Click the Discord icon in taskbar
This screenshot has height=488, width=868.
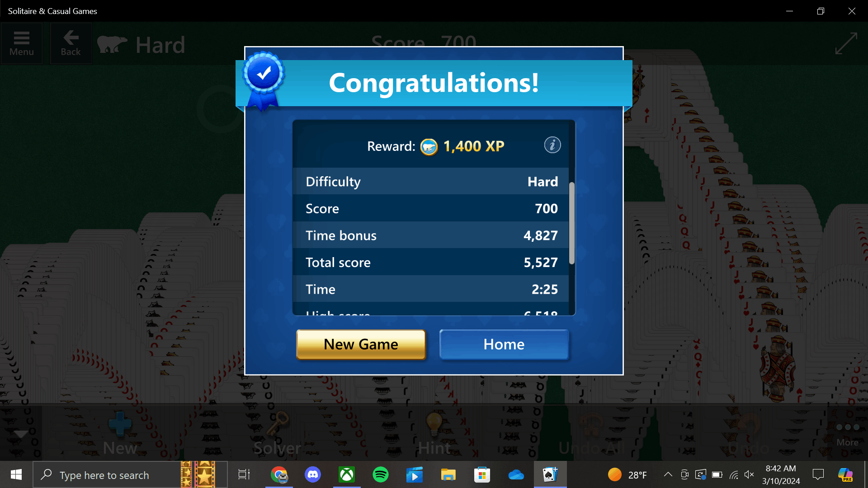312,475
